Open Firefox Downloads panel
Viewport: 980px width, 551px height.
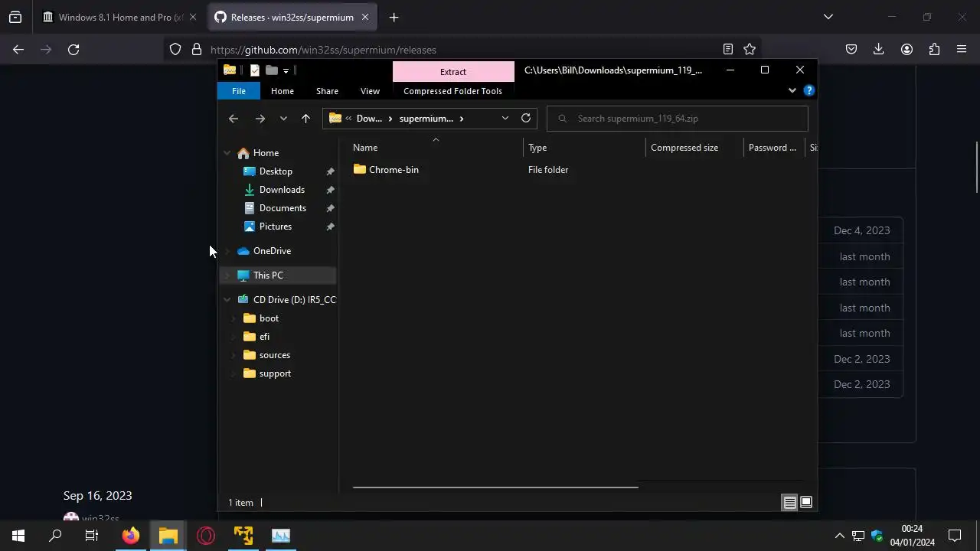[879, 50]
